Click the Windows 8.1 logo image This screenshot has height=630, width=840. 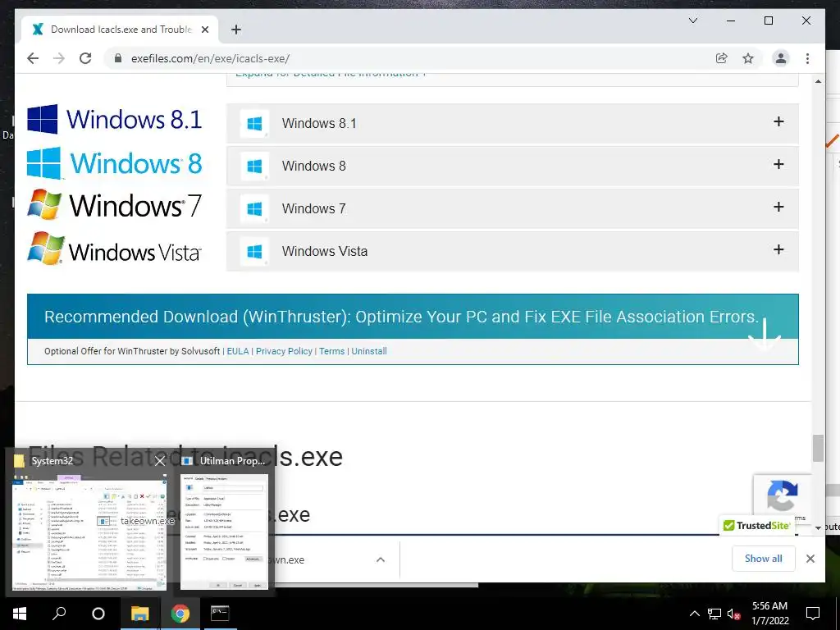click(115, 119)
